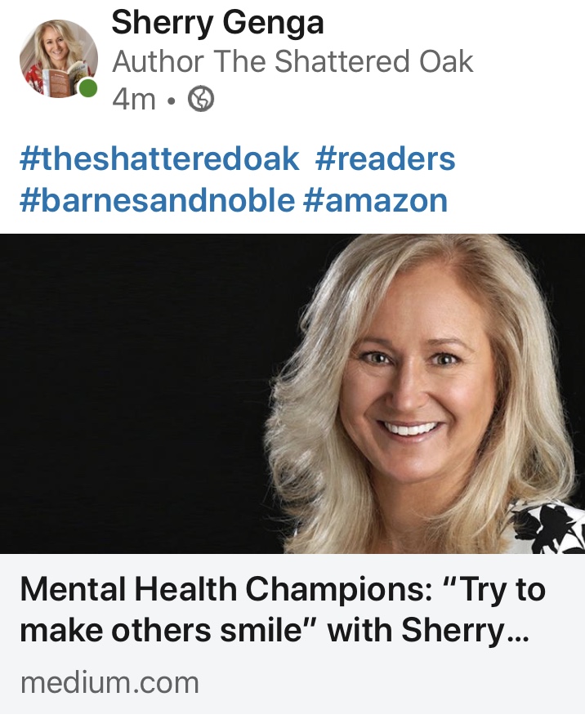This screenshot has height=728, width=585.
Task: Open the #theshatteredoak hashtag
Action: [159, 159]
